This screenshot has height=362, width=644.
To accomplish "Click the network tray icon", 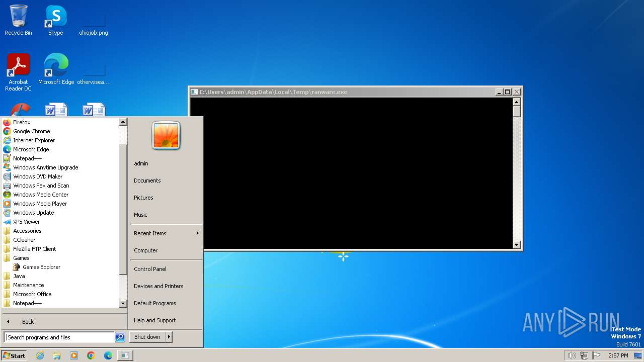I will (x=584, y=355).
